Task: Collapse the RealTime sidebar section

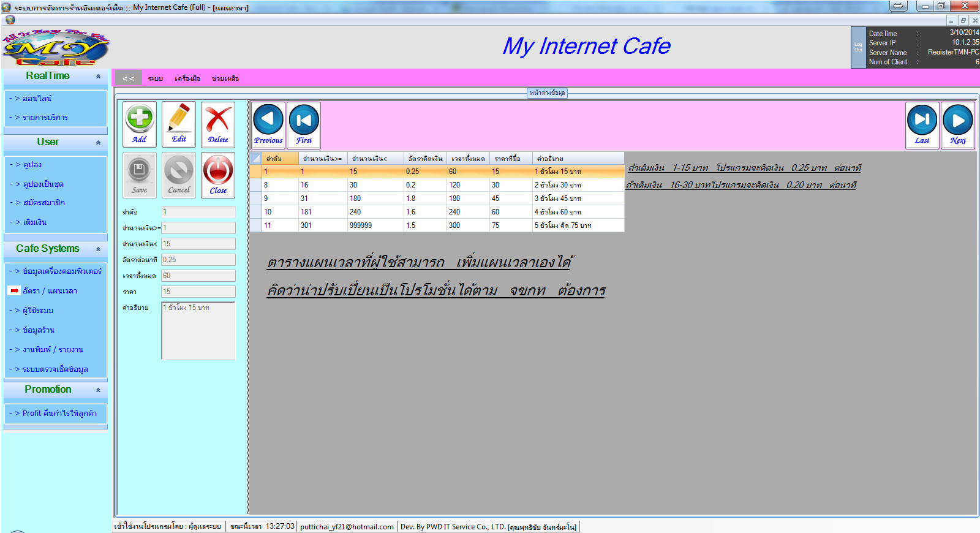Action: pos(98,77)
